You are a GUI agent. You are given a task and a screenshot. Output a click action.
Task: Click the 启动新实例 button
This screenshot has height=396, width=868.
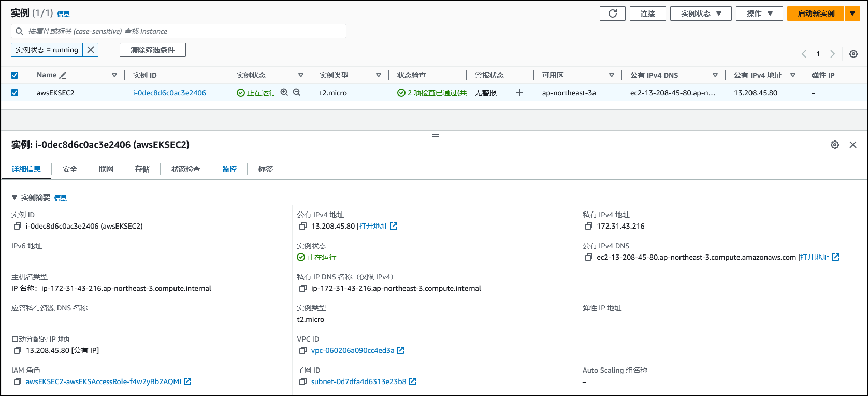tap(816, 13)
